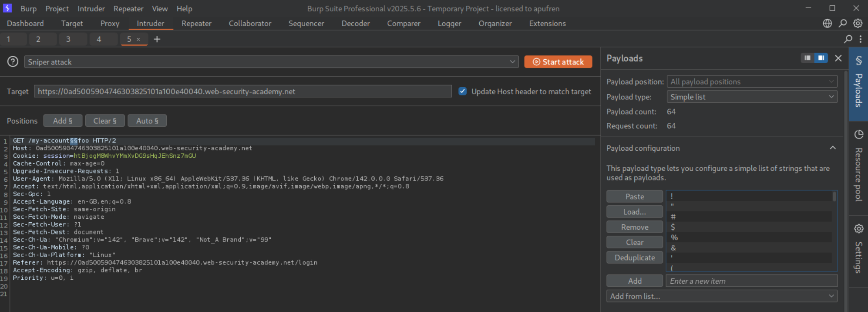This screenshot has height=312, width=868.
Task: Expand the Sniper attack type dropdown
Action: pos(512,62)
